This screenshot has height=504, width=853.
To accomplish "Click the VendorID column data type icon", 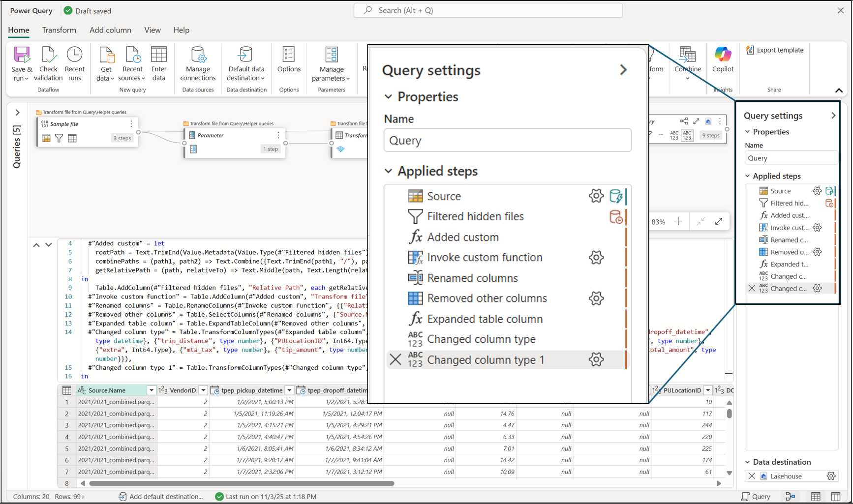I will pos(163,390).
